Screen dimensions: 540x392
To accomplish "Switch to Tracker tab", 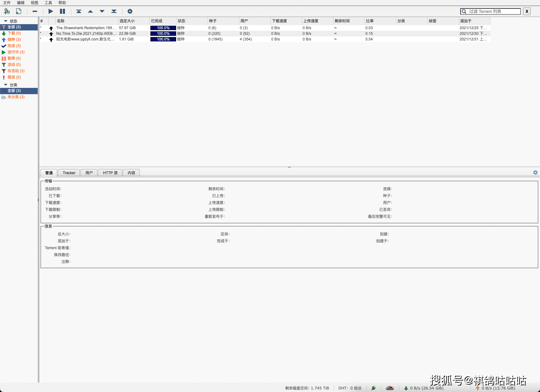I will (x=69, y=173).
